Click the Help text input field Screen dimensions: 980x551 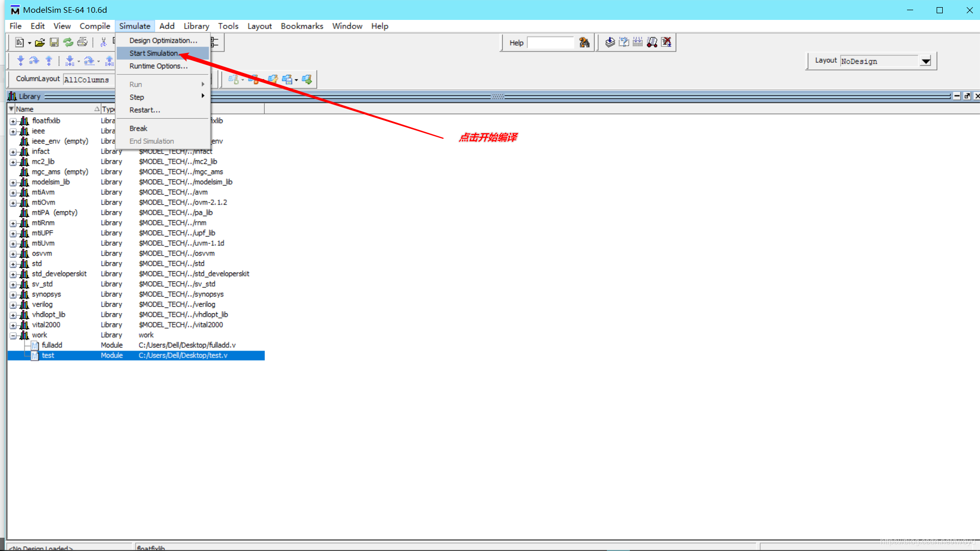(551, 43)
